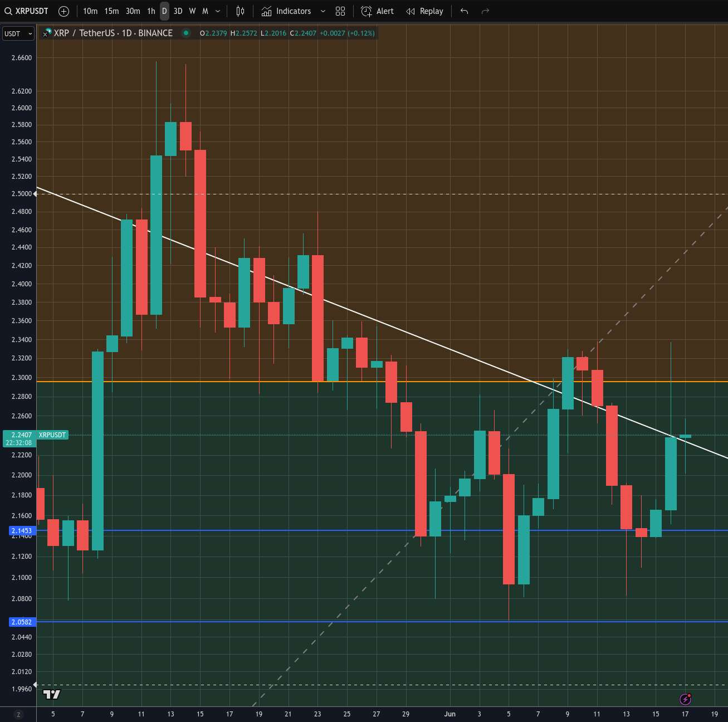
Task: Click the green market status dot
Action: (185, 33)
